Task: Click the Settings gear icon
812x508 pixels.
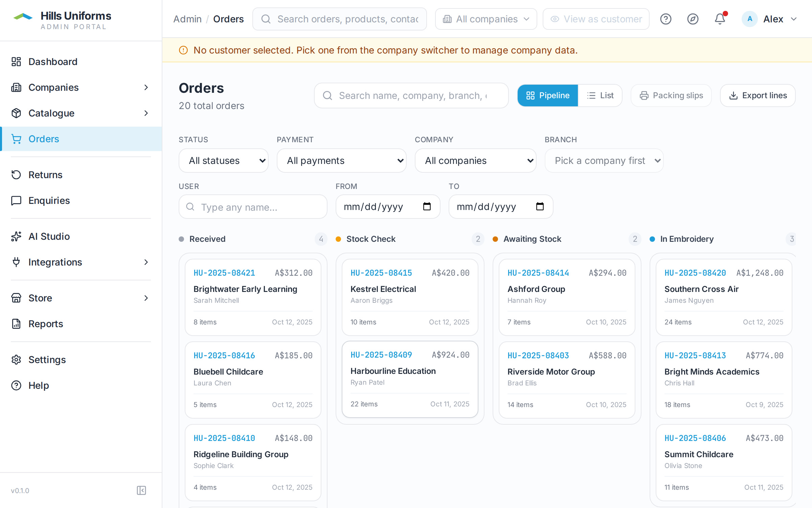Action: (x=16, y=360)
